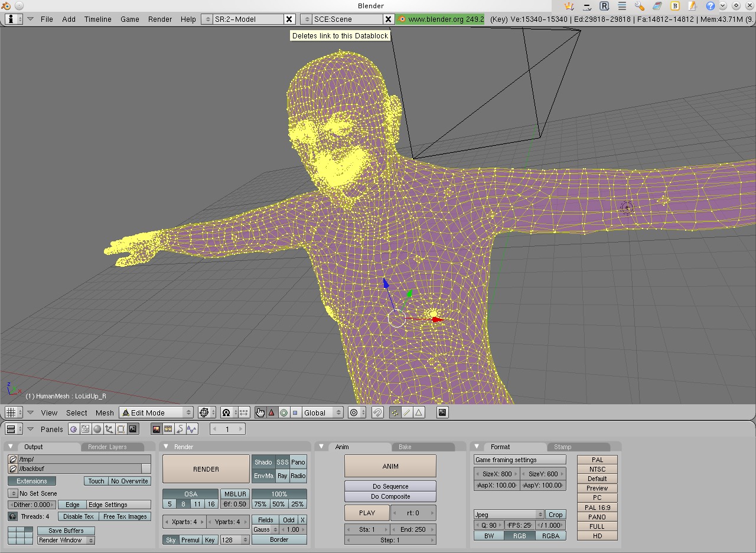The image size is (756, 553).
Task: Select the PAL 16:9 preset
Action: click(597, 507)
